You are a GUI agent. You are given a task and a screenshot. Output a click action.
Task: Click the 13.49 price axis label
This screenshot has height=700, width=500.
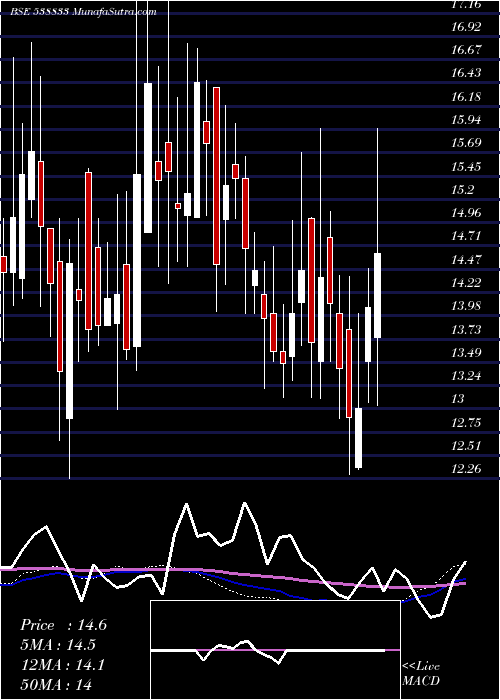point(466,353)
